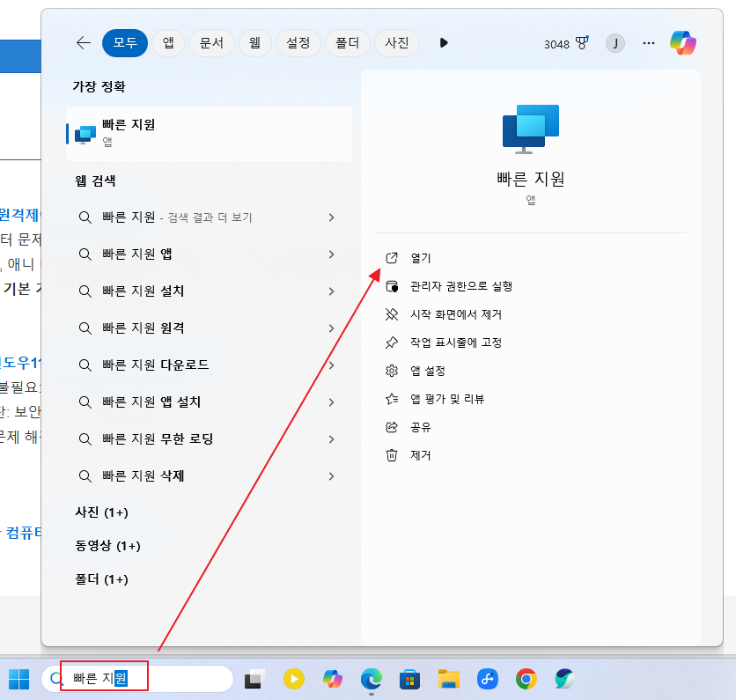Click the search magnifier for first web result

click(x=85, y=217)
